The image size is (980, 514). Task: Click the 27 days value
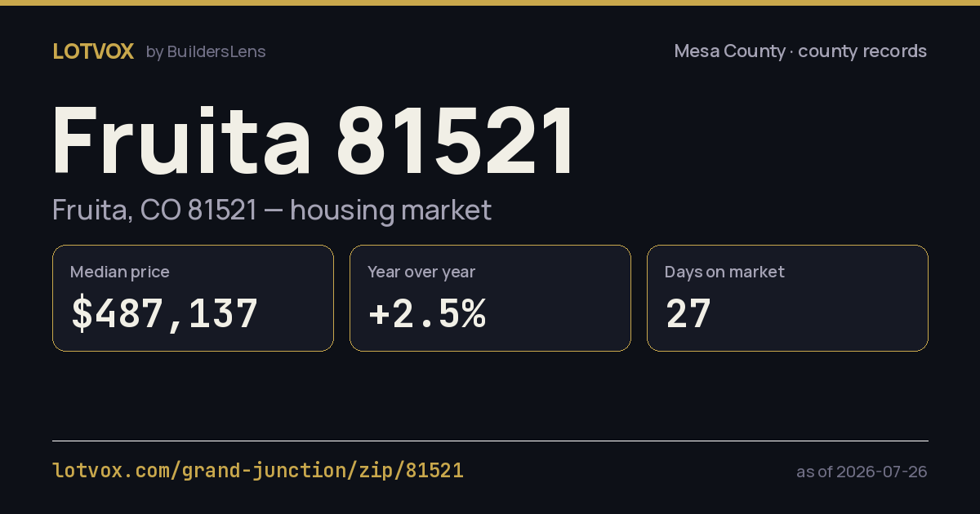(x=688, y=314)
